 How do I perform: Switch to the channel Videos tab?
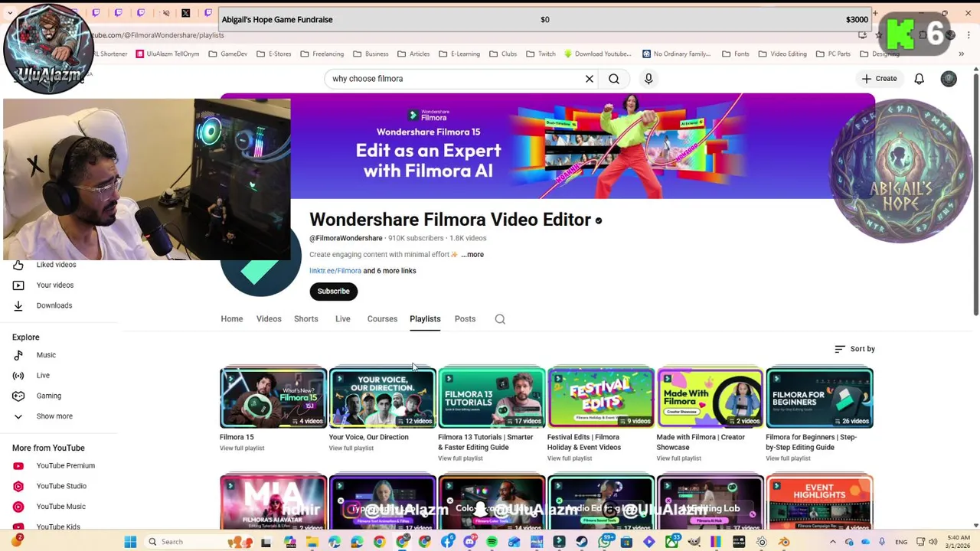pyautogui.click(x=269, y=319)
